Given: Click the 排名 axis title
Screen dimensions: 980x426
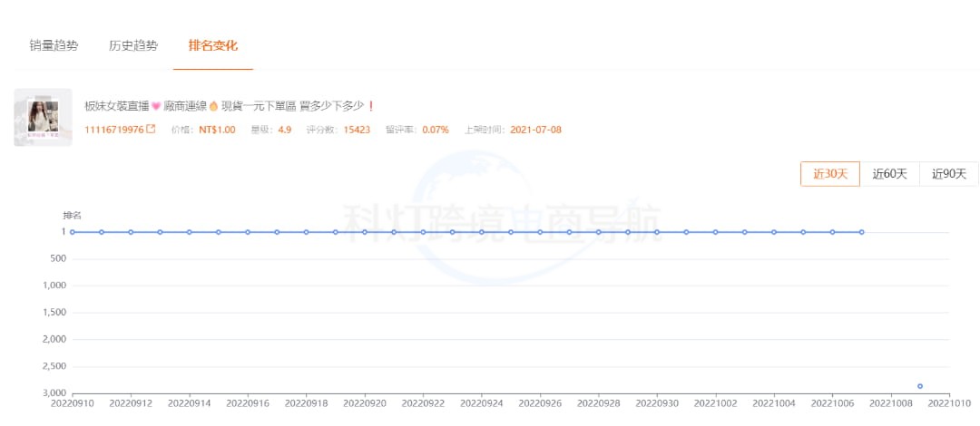Looking at the screenshot, I should (x=72, y=216).
